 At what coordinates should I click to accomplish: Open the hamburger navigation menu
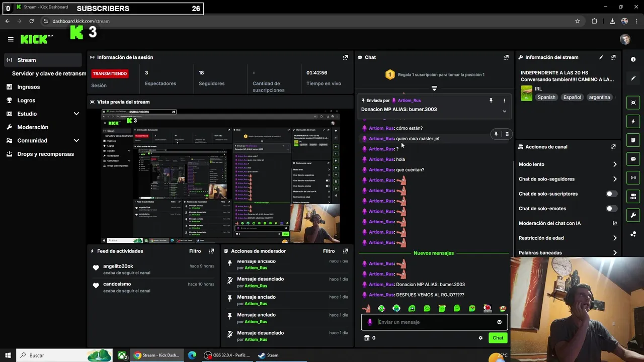(x=11, y=39)
